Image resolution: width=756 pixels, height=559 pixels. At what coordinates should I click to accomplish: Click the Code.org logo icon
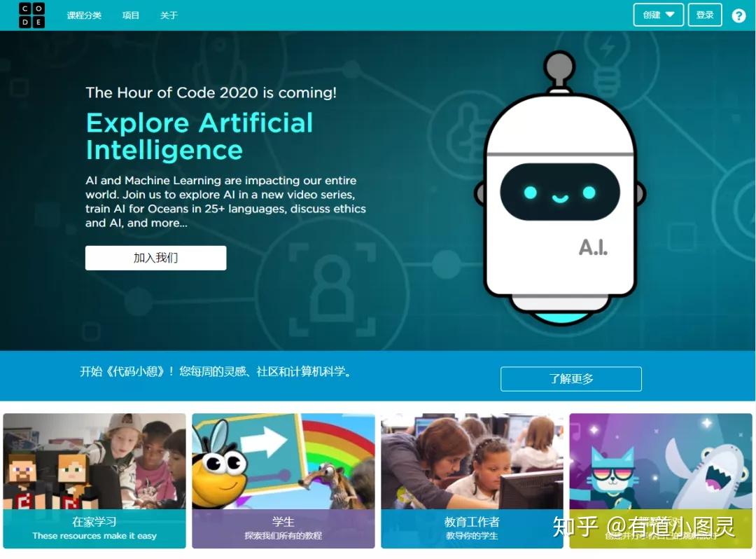31,15
